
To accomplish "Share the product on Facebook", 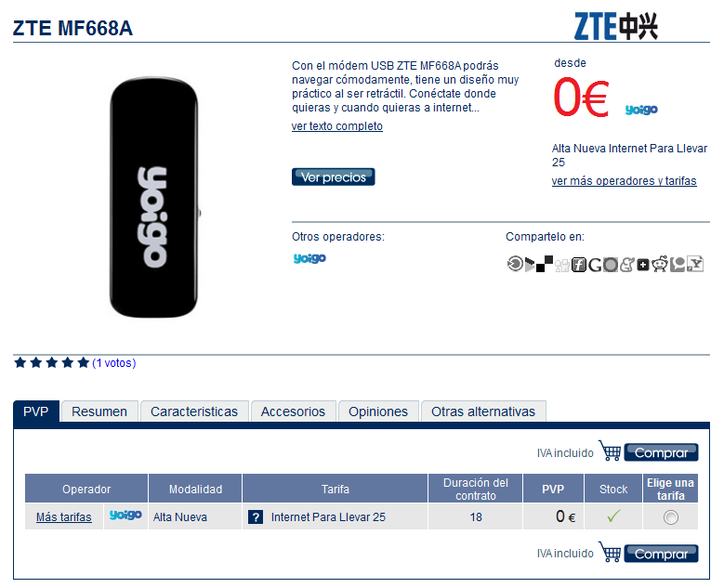I will point(579,265).
